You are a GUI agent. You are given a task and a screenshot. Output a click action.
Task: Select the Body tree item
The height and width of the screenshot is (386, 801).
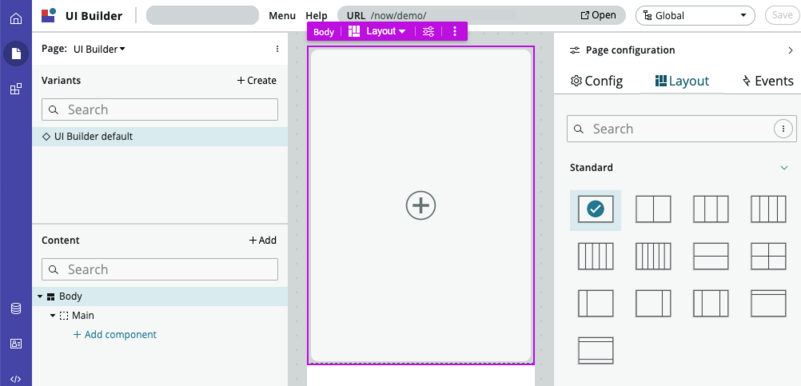[x=160, y=297]
